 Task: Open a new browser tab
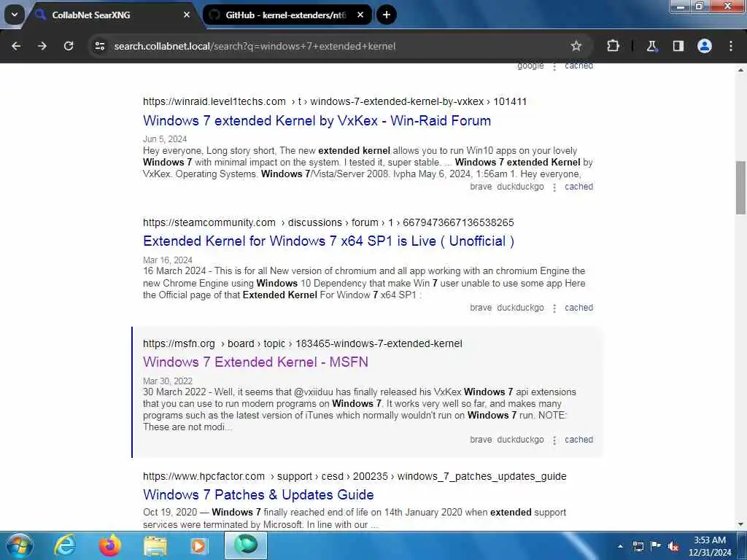387,15
